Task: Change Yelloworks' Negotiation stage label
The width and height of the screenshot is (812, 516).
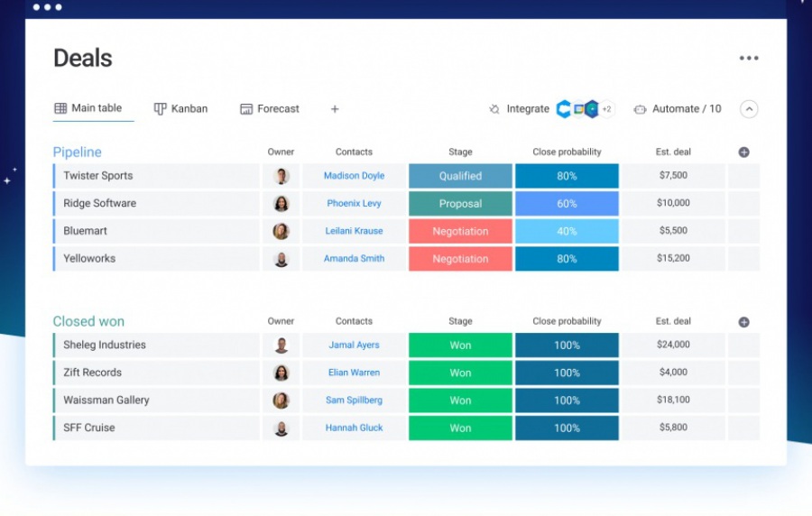Action: pos(460,259)
